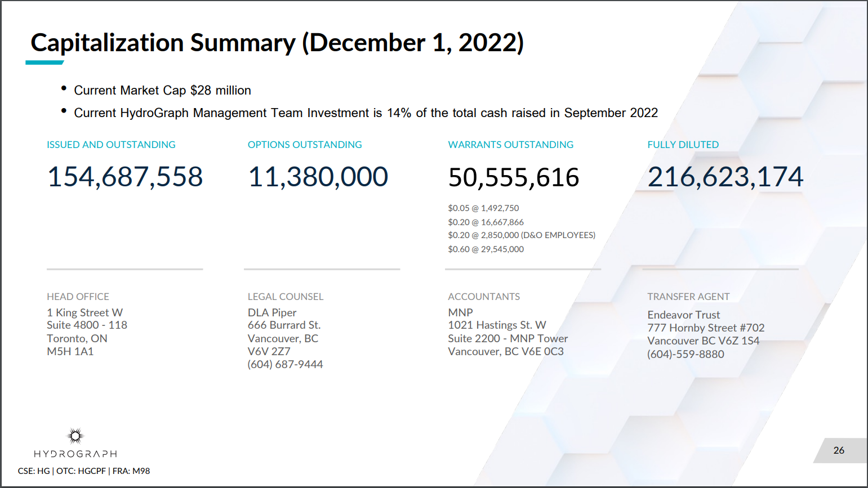868x488 pixels.
Task: Select the value 216,623,174
Action: [725, 177]
